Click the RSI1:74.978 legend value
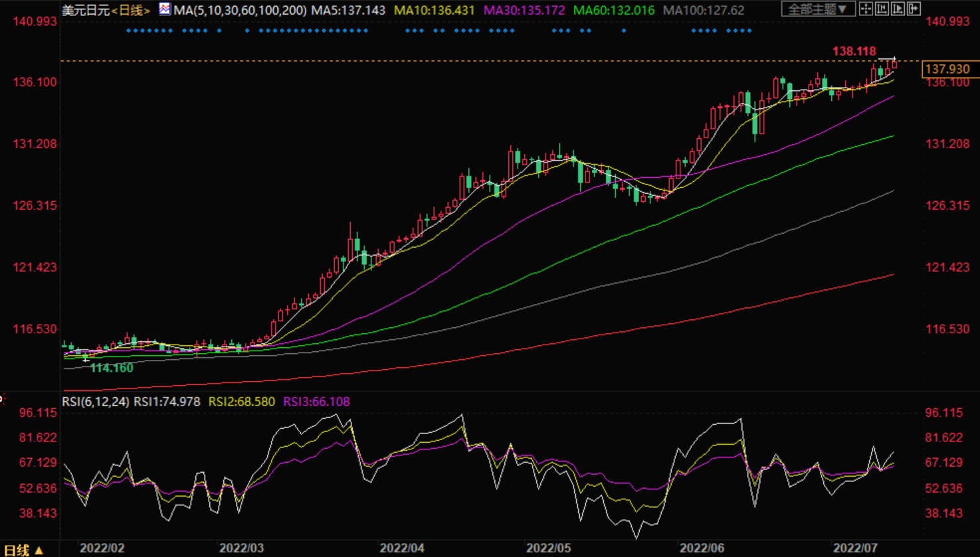980x557 pixels. pos(167,402)
